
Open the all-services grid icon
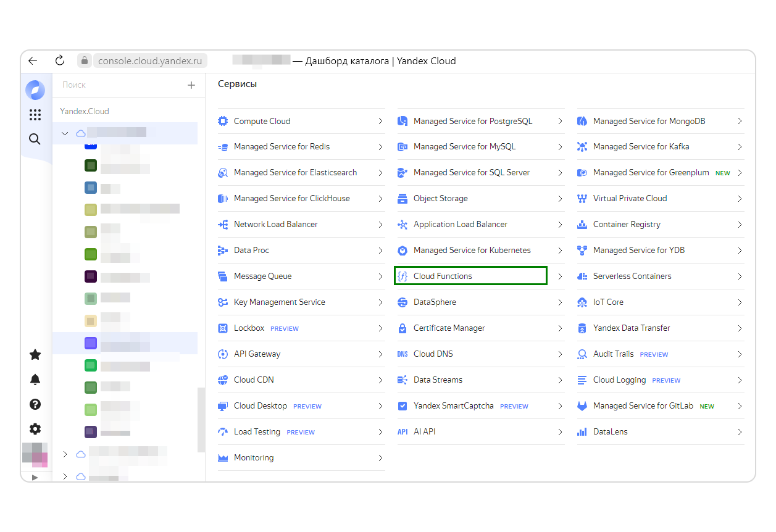(x=35, y=115)
